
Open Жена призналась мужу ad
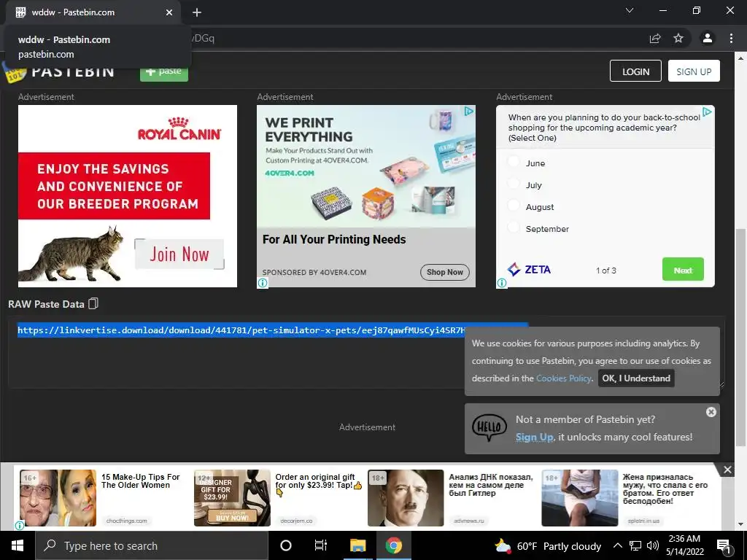665,489
